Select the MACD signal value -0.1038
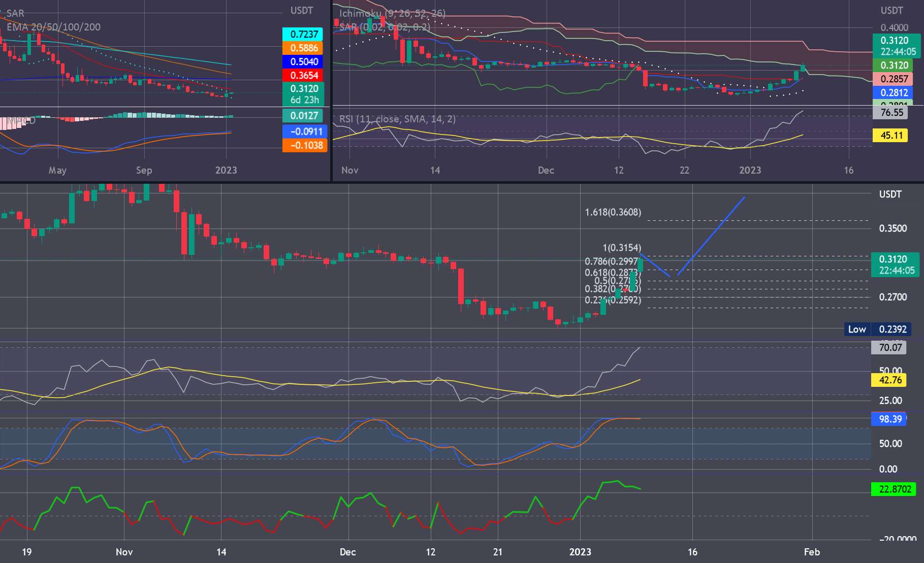 (304, 145)
